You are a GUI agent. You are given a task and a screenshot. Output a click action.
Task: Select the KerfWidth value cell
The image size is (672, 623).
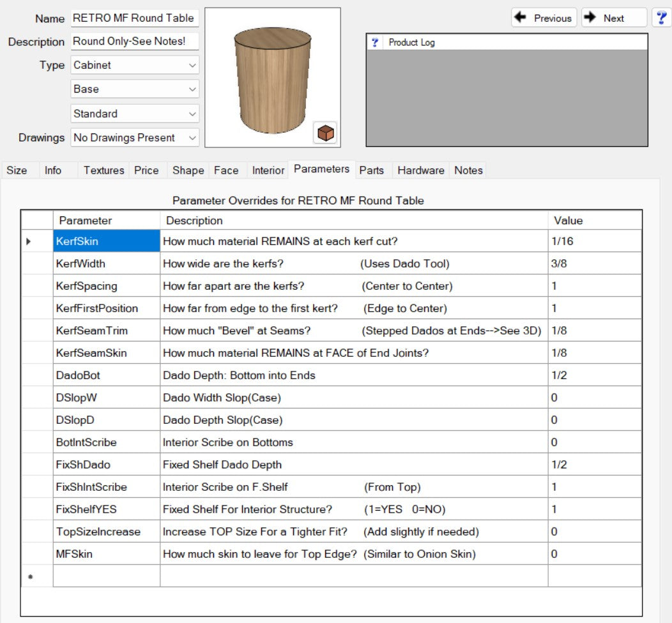[594, 264]
